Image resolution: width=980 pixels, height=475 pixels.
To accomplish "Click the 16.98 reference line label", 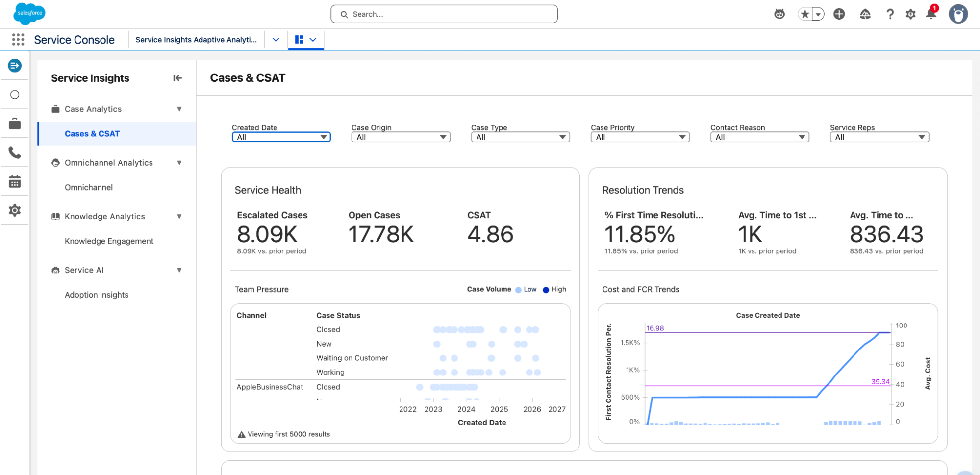I will (655, 328).
